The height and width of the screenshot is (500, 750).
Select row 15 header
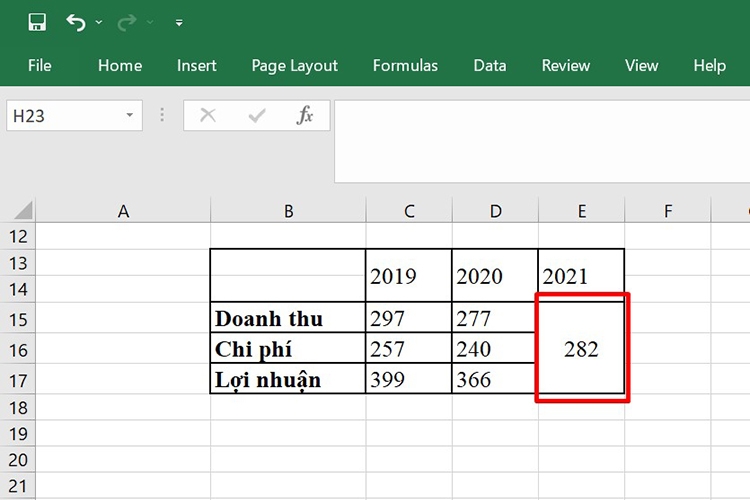click(x=18, y=319)
